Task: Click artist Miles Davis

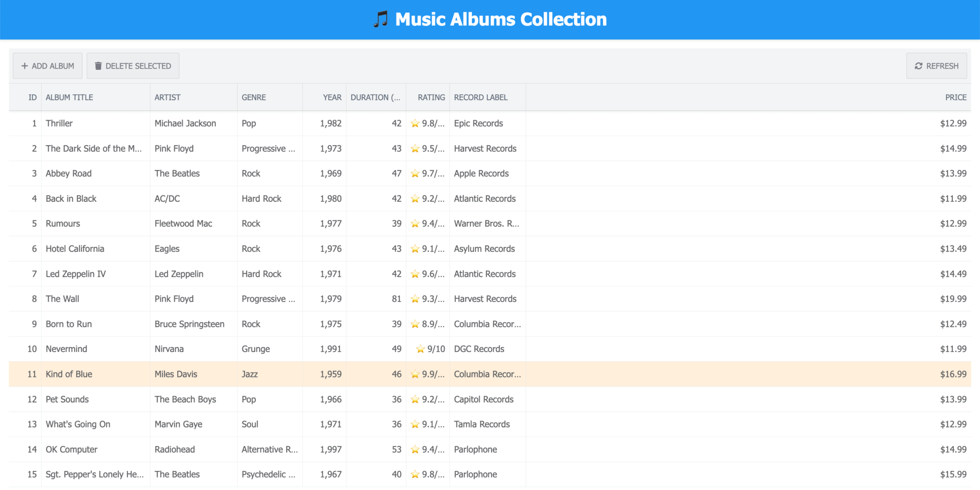Action: click(x=194, y=374)
